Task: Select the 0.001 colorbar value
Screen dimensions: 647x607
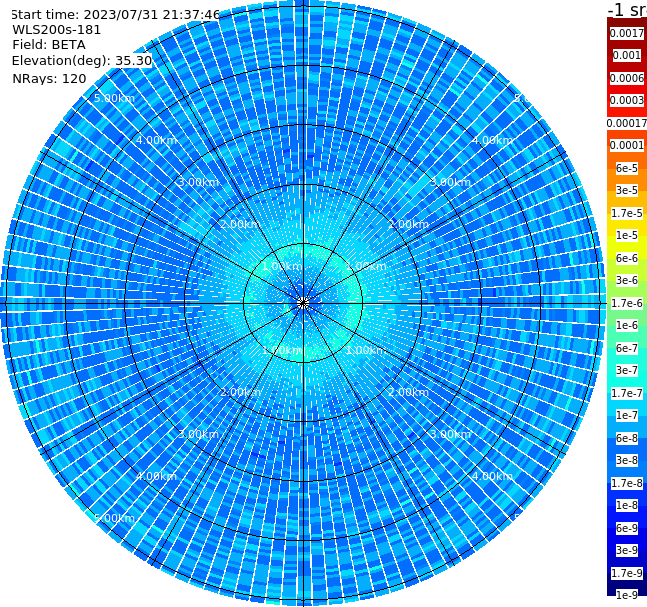Action: point(627,55)
